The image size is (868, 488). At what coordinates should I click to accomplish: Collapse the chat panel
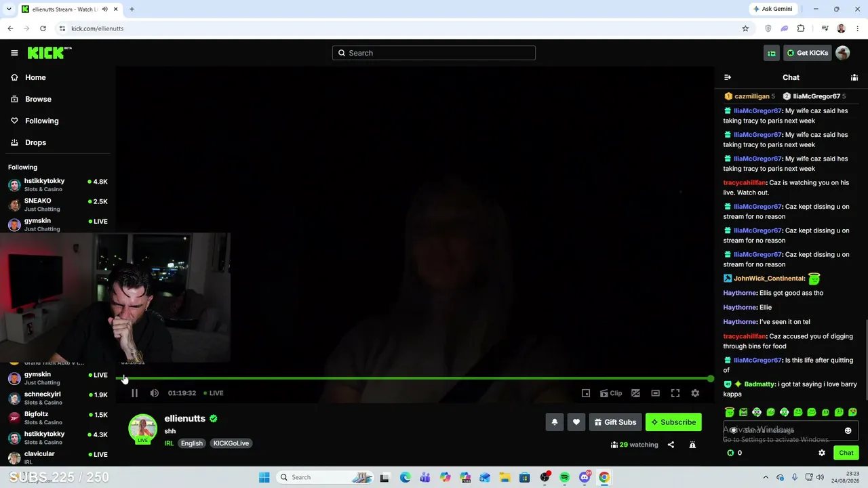(728, 77)
